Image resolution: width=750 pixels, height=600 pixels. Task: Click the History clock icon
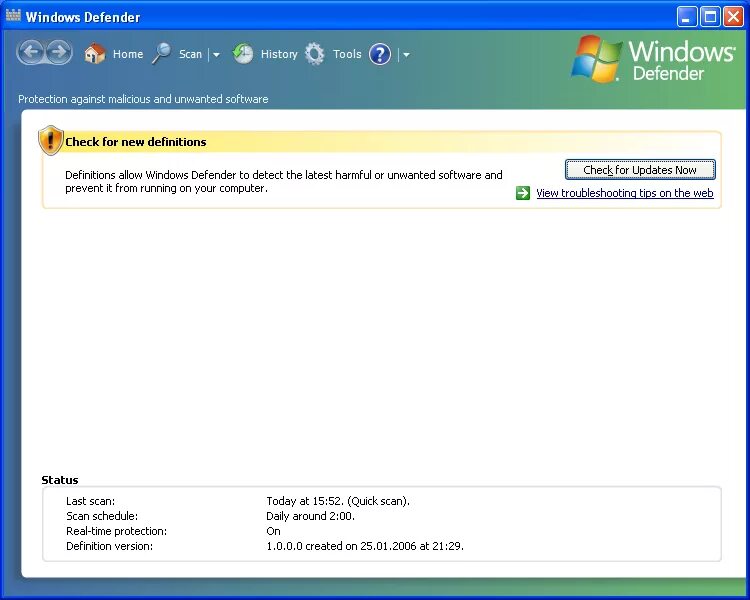tap(243, 54)
